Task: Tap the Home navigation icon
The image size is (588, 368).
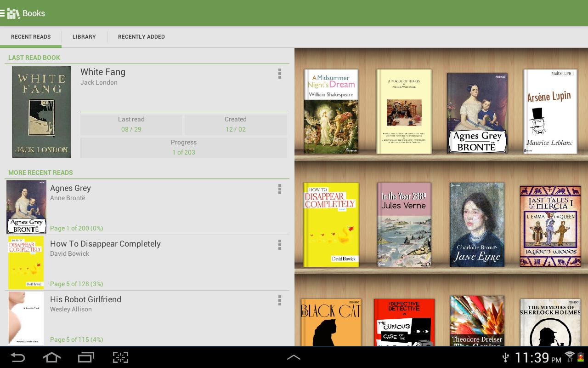Action: pyautogui.click(x=51, y=357)
